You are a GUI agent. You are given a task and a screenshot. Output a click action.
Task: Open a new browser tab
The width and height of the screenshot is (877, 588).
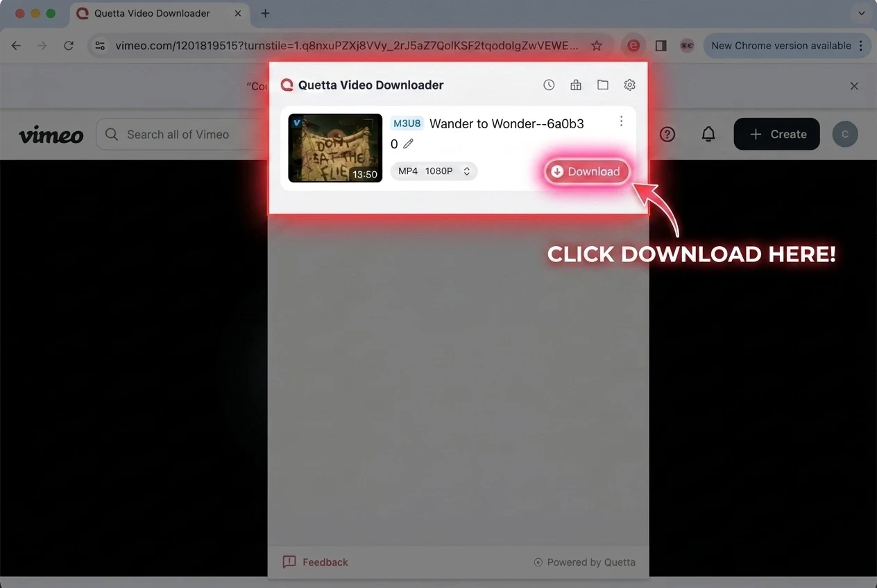(x=265, y=13)
